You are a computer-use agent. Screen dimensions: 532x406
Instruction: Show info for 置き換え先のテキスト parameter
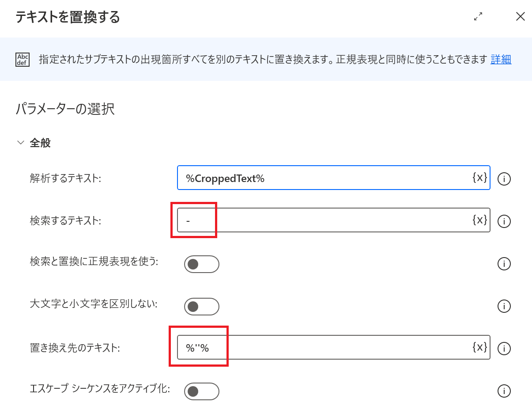pyautogui.click(x=504, y=349)
